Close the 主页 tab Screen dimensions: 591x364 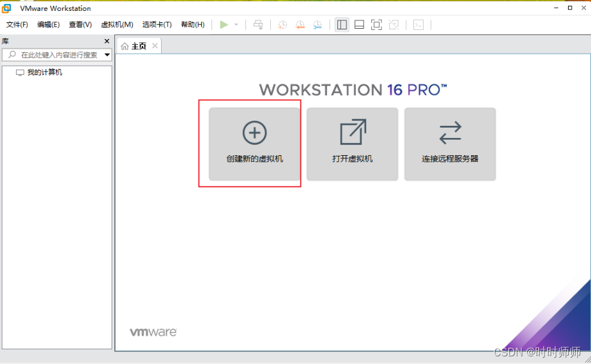click(x=155, y=45)
